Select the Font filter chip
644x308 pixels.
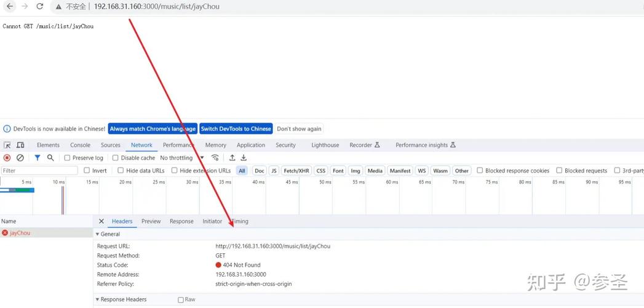pos(338,171)
